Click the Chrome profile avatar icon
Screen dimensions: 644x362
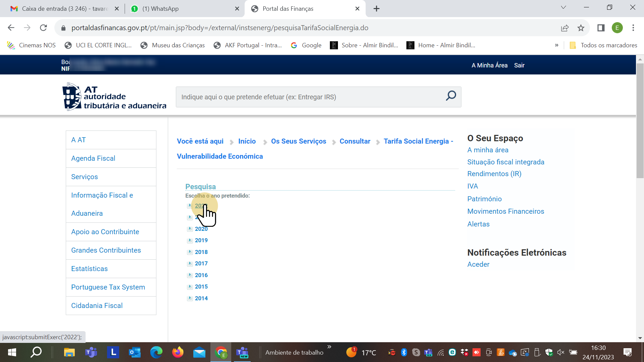coord(617,28)
